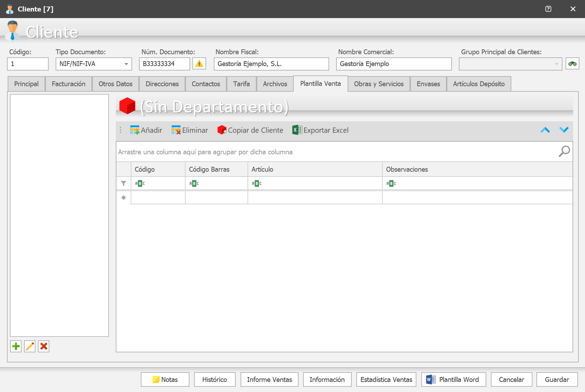Open the Direcciones tab
The height and width of the screenshot is (392, 585).
(162, 84)
